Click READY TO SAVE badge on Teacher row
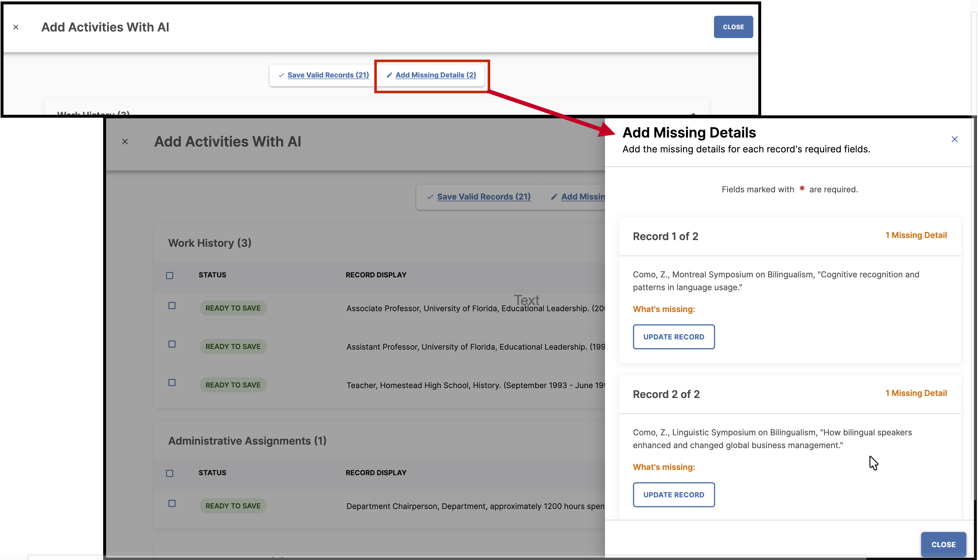 pyautogui.click(x=233, y=385)
